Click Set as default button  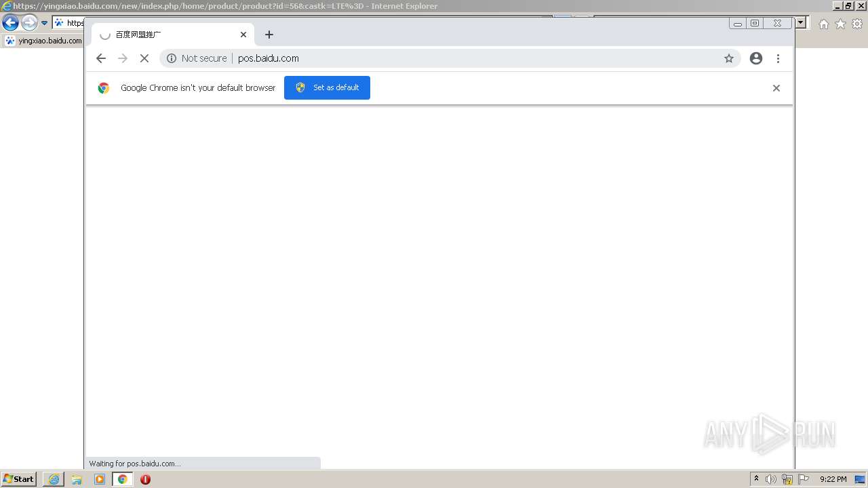point(327,87)
